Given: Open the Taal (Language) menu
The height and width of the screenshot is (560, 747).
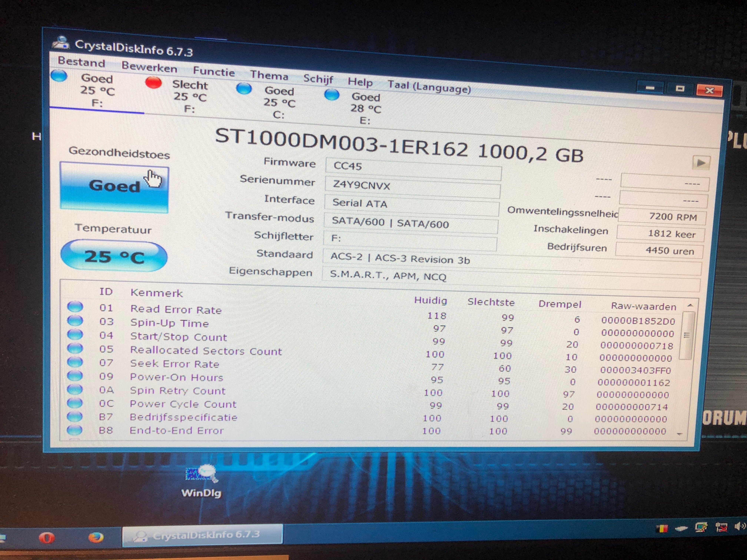Looking at the screenshot, I should pos(429,87).
